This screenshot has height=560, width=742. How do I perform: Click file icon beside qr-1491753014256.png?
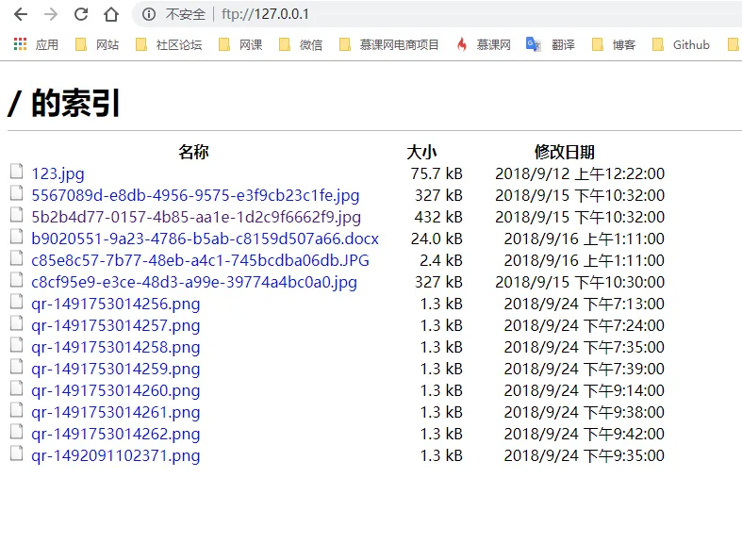coord(17,302)
